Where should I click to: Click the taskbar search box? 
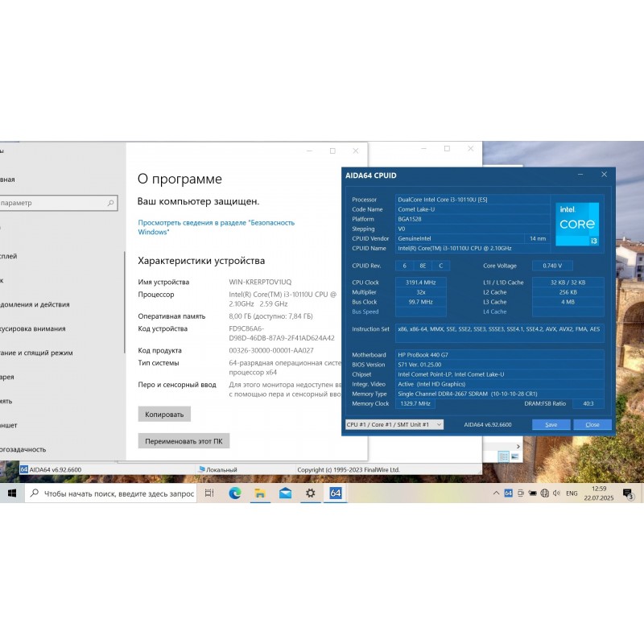[x=111, y=493]
